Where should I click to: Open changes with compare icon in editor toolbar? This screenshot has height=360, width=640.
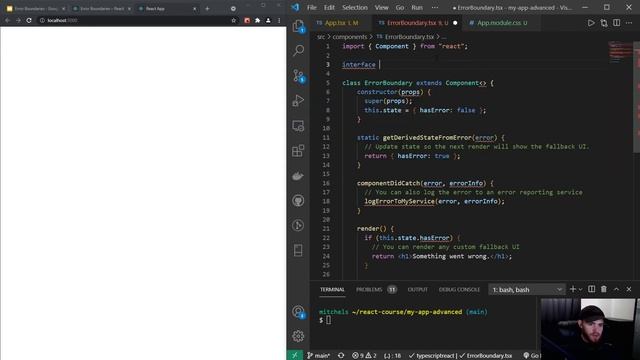click(604, 23)
